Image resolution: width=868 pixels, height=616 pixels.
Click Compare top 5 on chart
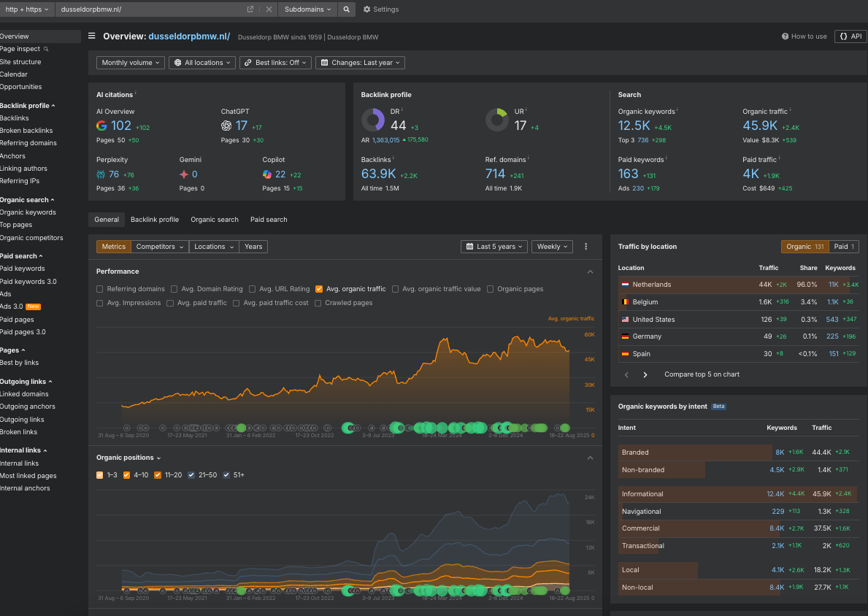coord(702,374)
